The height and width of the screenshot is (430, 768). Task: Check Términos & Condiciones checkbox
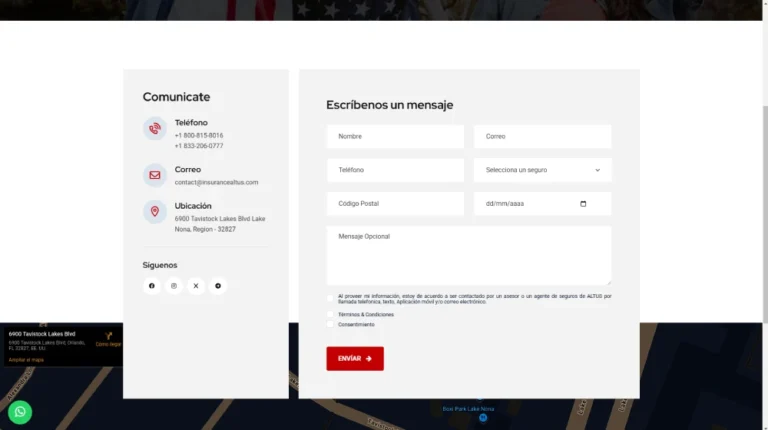click(x=330, y=314)
